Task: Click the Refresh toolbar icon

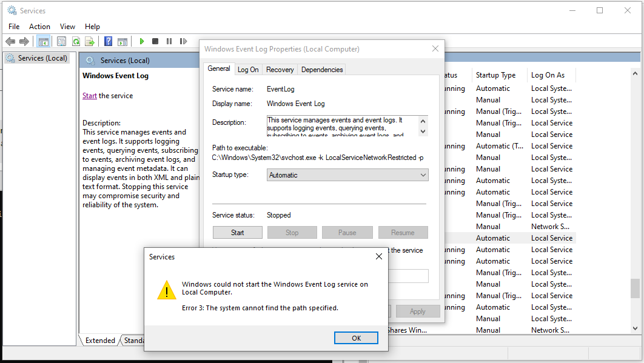Action: tap(76, 41)
